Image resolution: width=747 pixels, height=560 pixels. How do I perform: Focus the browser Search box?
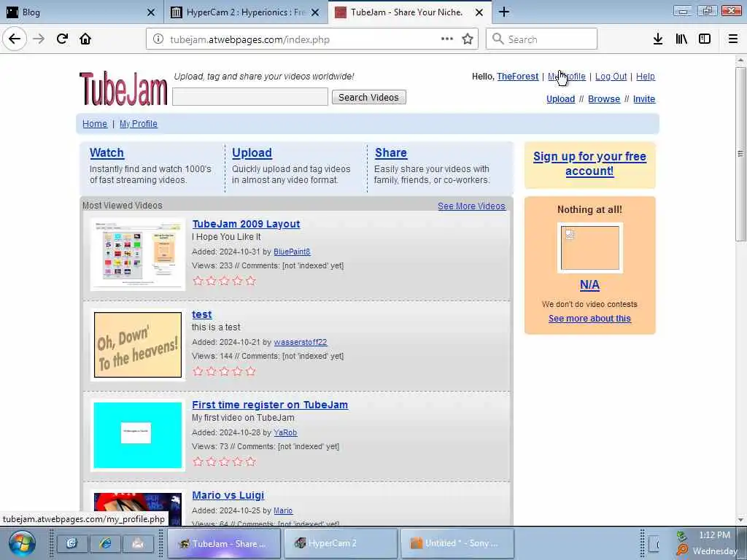tap(542, 39)
